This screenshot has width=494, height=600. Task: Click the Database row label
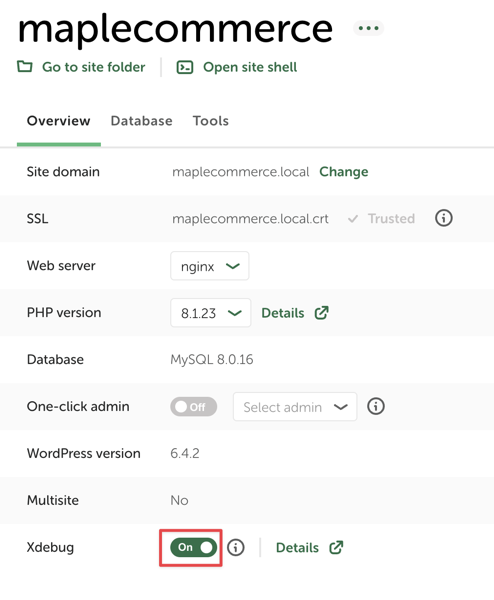[55, 360]
